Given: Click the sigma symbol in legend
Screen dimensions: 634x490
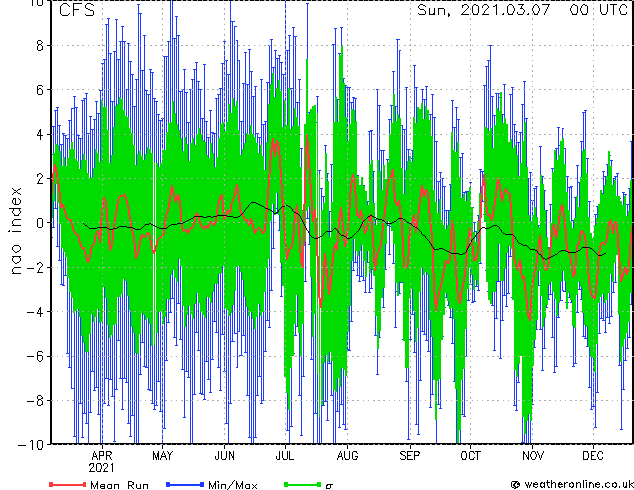Looking at the screenshot, I should tap(329, 486).
